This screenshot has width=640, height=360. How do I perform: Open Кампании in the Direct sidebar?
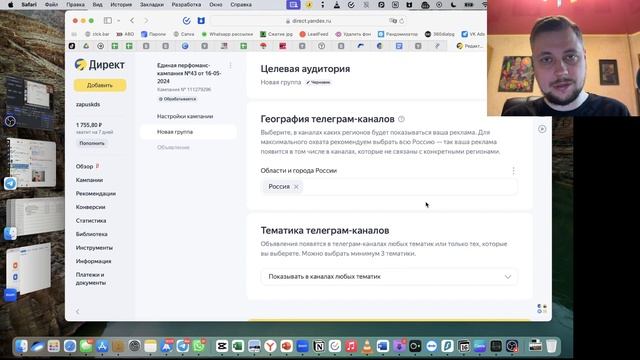89,180
